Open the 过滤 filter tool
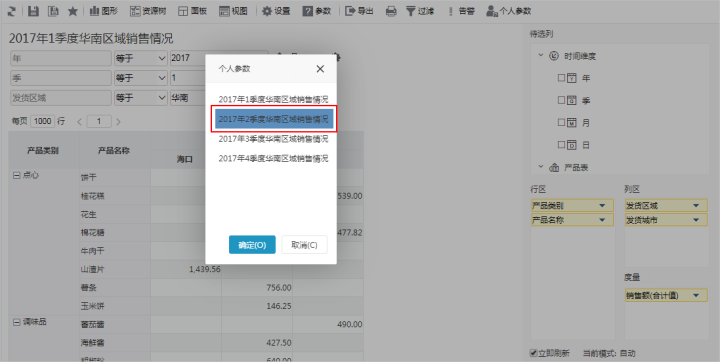The width and height of the screenshot is (720, 362). point(420,11)
